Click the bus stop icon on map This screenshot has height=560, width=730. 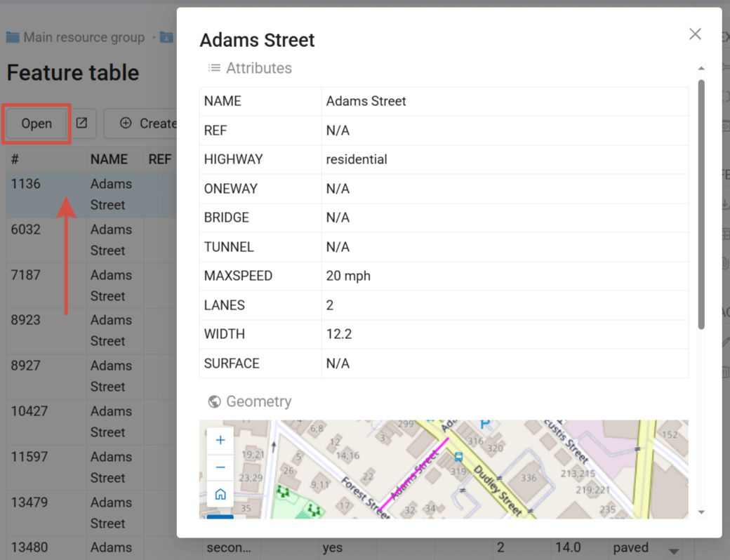tap(458, 457)
